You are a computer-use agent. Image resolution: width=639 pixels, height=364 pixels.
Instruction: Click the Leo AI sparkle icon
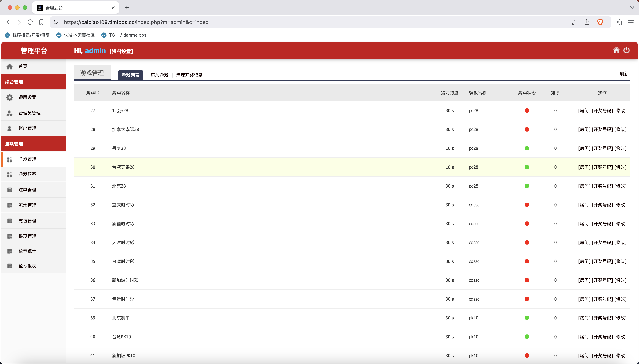click(619, 22)
